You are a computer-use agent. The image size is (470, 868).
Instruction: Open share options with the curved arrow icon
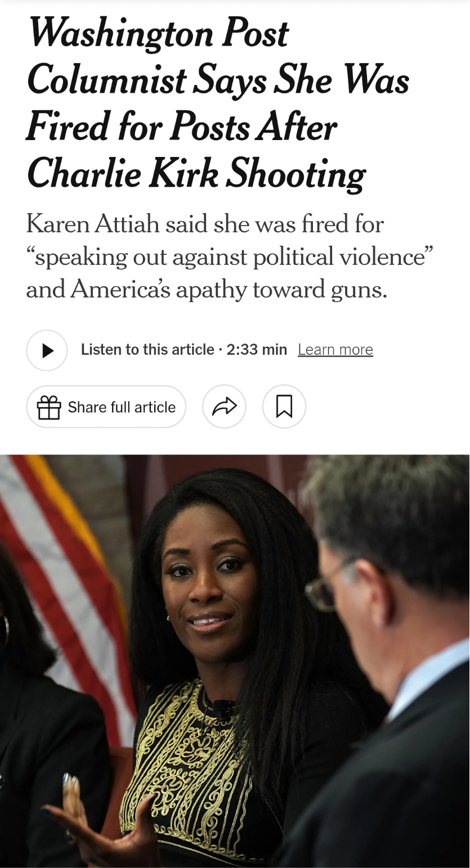tap(224, 407)
